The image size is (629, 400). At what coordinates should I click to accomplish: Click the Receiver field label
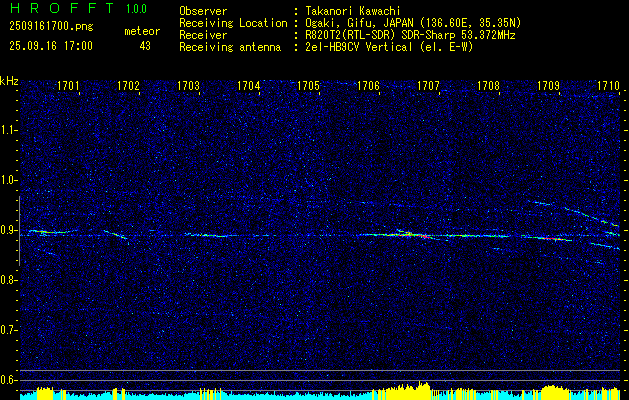[203, 35]
